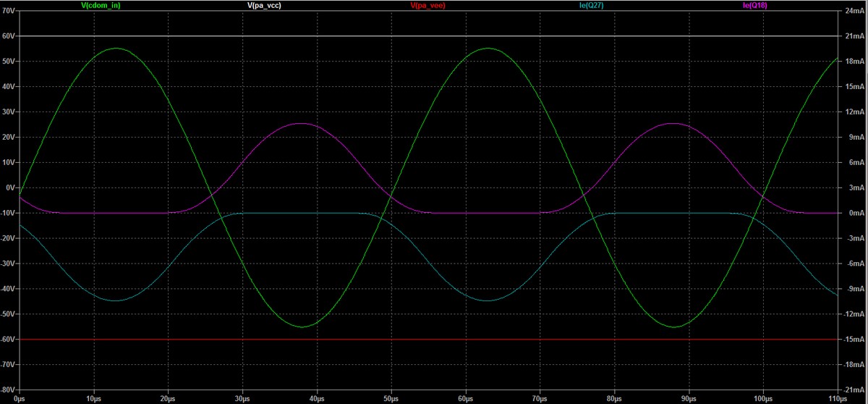Click the -15mA right axis label
This screenshot has width=868, height=404.
point(853,340)
